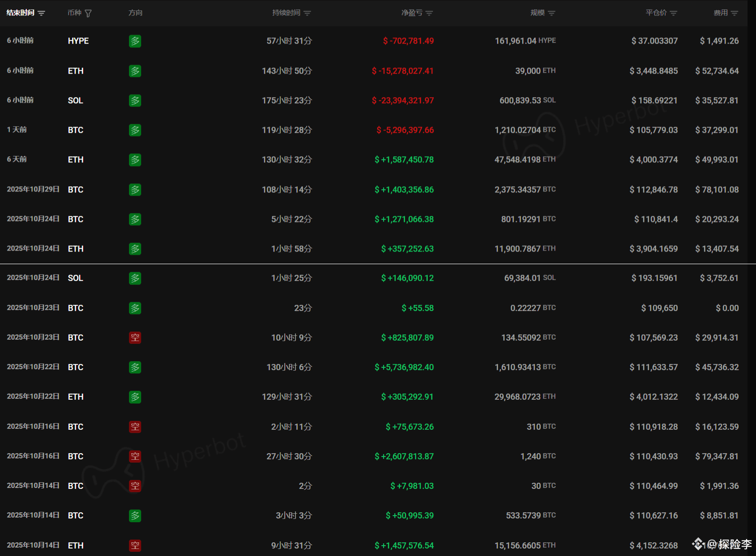Select profit value $ +2,607,813.87
The height and width of the screenshot is (556, 756).
click(x=404, y=456)
